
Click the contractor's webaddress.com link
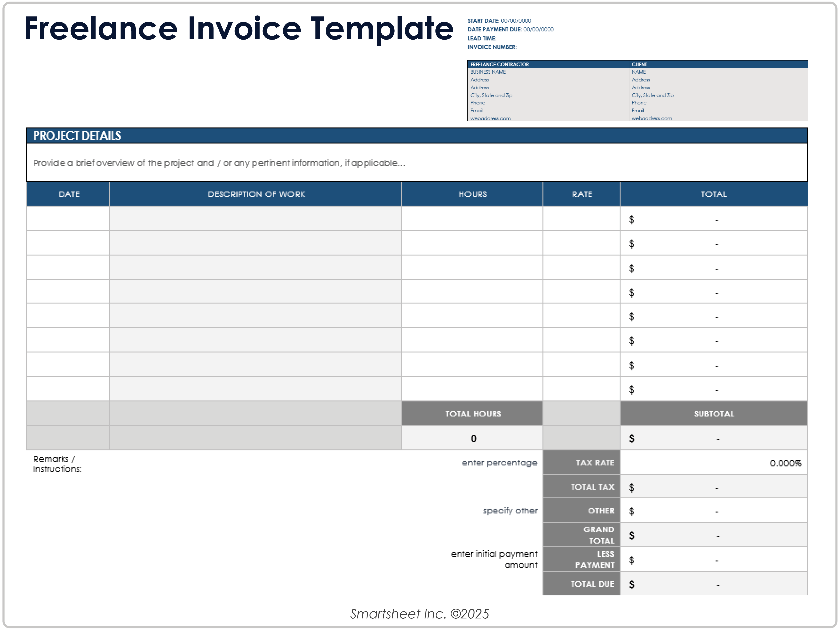(490, 118)
